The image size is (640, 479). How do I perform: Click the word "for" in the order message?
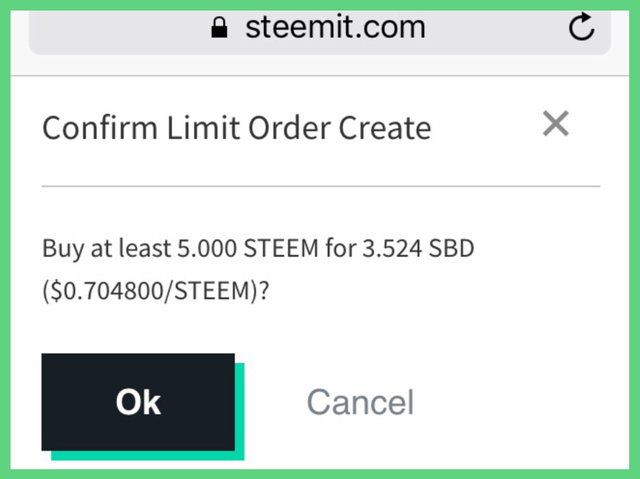tap(340, 248)
